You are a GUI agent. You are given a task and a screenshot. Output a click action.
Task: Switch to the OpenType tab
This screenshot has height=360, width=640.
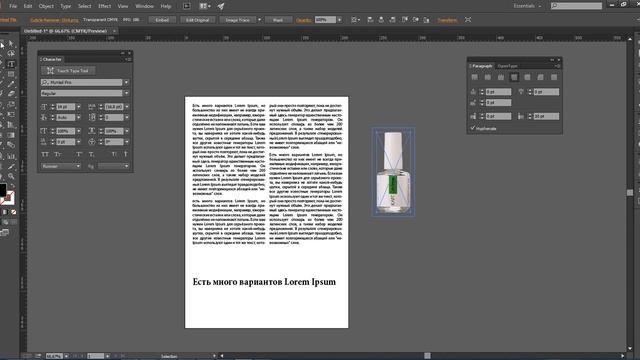[x=507, y=66]
